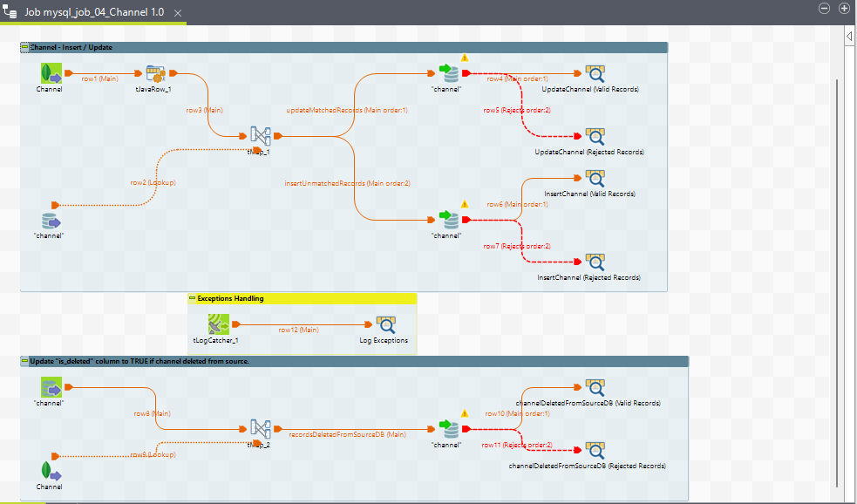This screenshot has height=504, width=857.
Task: Click warning icon above update "channel" output
Action: (465, 58)
